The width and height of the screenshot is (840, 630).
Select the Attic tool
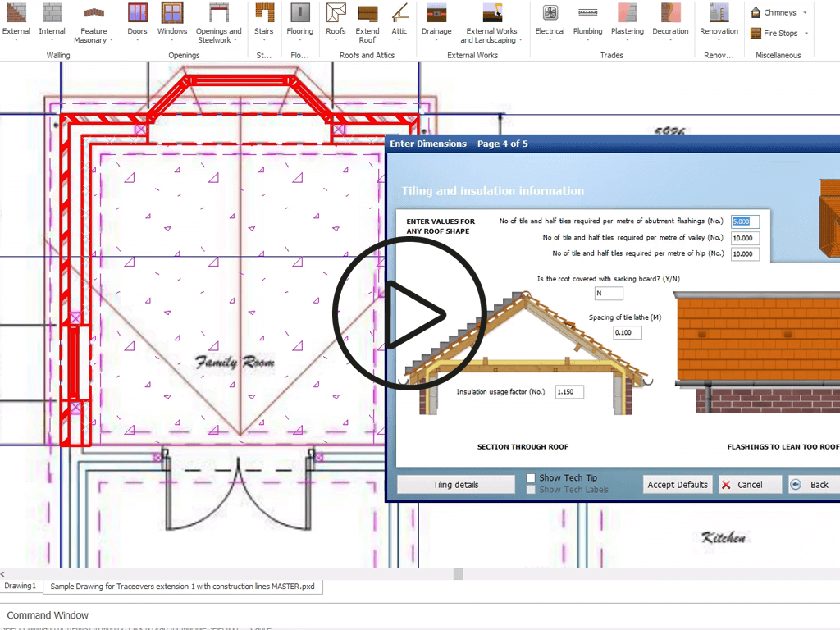(399, 21)
